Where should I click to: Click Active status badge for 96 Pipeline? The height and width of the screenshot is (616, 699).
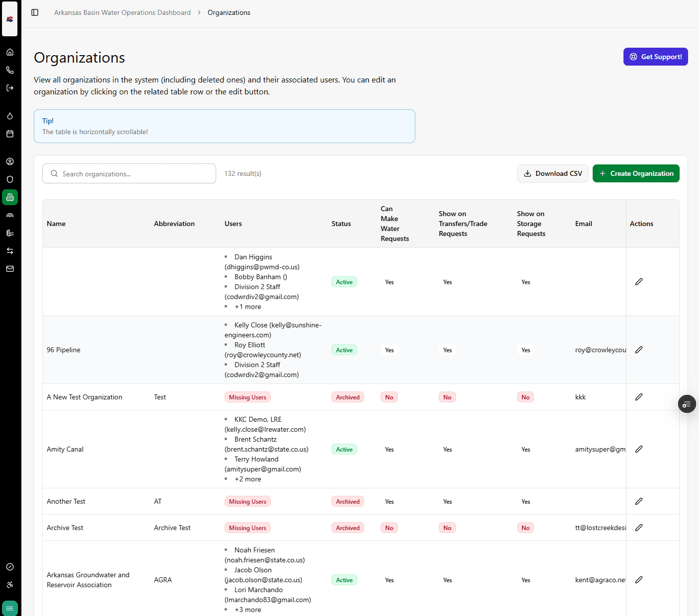344,350
